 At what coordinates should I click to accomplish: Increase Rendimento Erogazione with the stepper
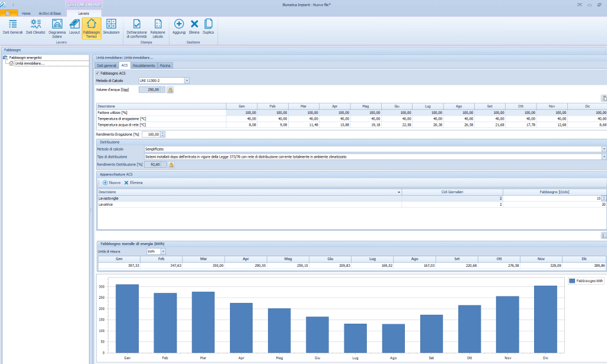pyautogui.click(x=162, y=133)
